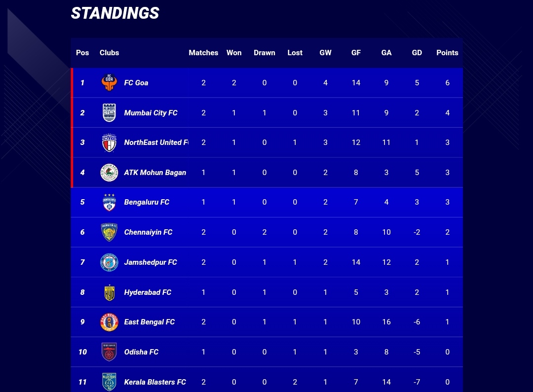Select the NorthEast United FC logo
Viewport: 533px width, 392px height.
(109, 143)
